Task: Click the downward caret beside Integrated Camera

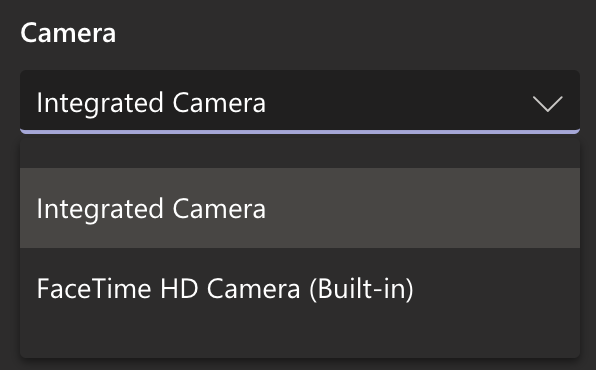Action: tap(547, 104)
